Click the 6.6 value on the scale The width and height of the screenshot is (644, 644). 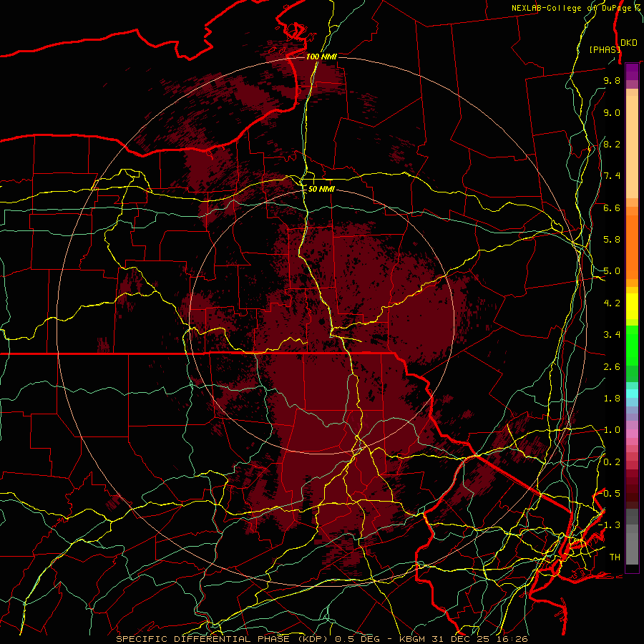coord(612,208)
